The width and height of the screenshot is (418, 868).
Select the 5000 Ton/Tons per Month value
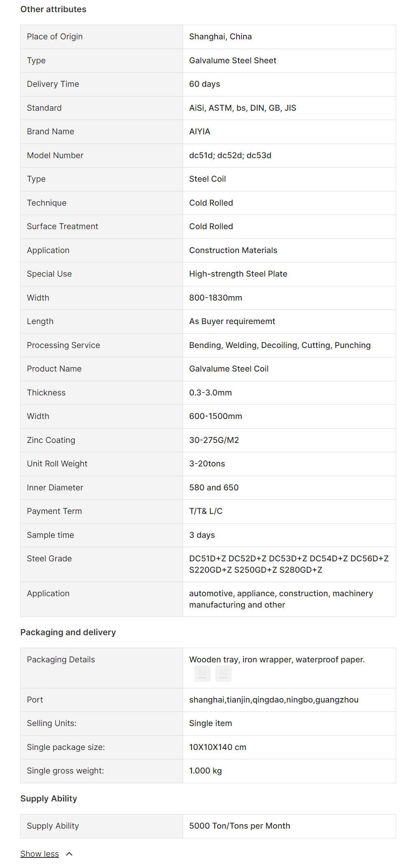tap(239, 826)
